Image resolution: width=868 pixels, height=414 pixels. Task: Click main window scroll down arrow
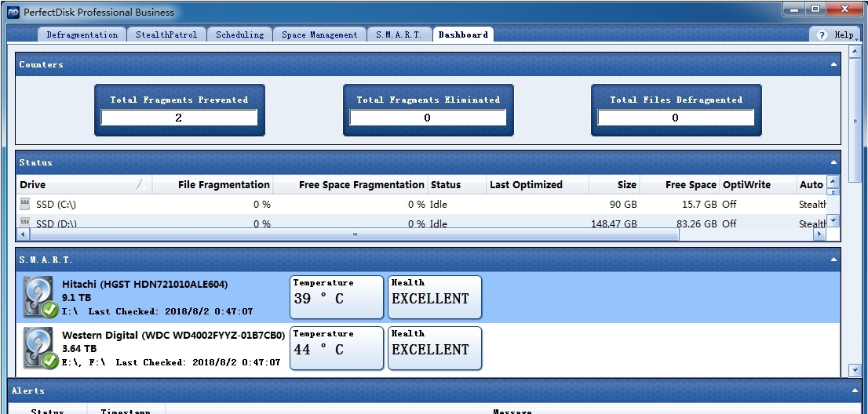click(855, 369)
